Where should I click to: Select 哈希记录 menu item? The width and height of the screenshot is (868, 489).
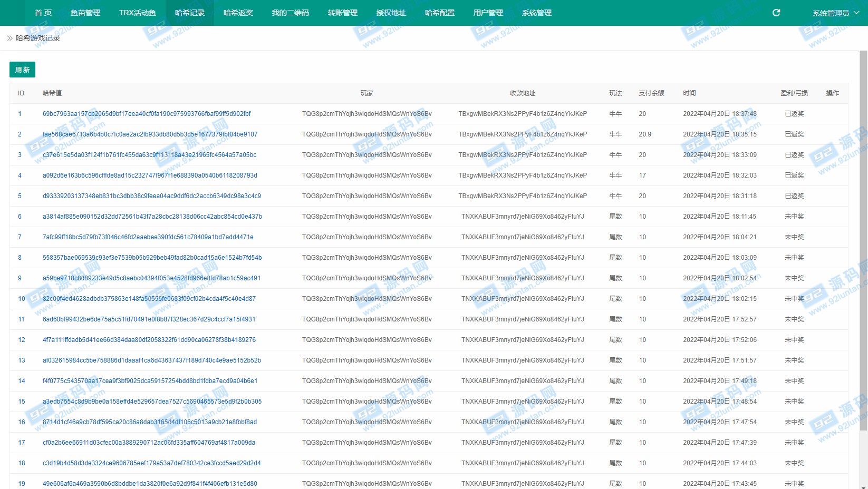click(190, 13)
